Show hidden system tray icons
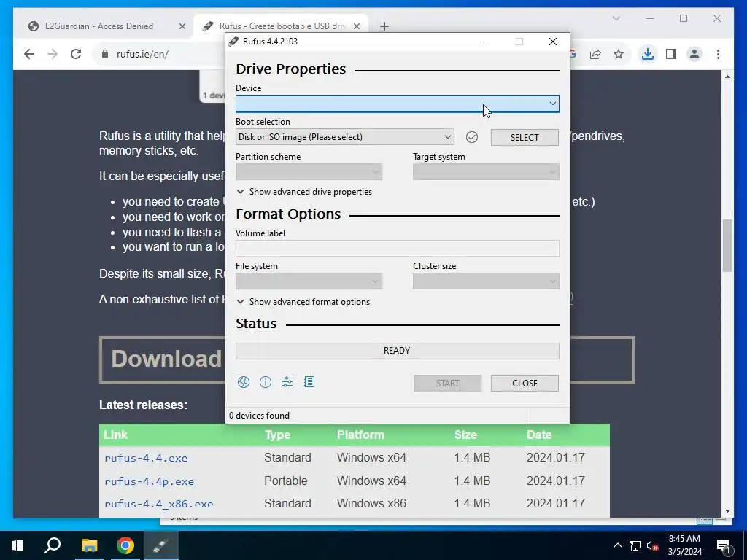 coord(617,545)
